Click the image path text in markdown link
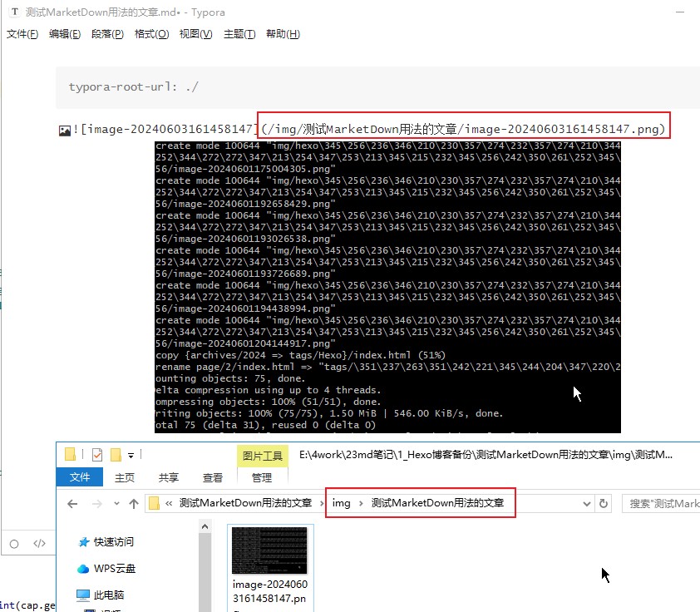The height and width of the screenshot is (612, 700). pos(463,130)
